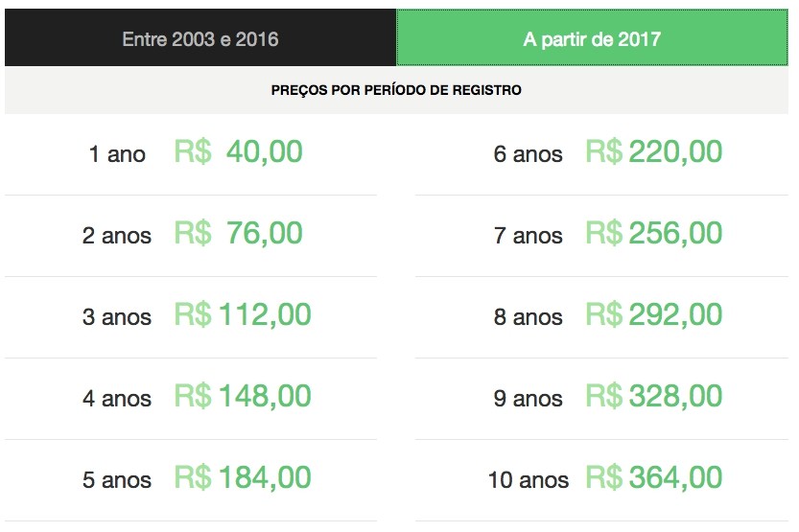This screenshot has height=532, width=799.
Task: Select the A partir de 2017 tab
Action: pos(592,37)
